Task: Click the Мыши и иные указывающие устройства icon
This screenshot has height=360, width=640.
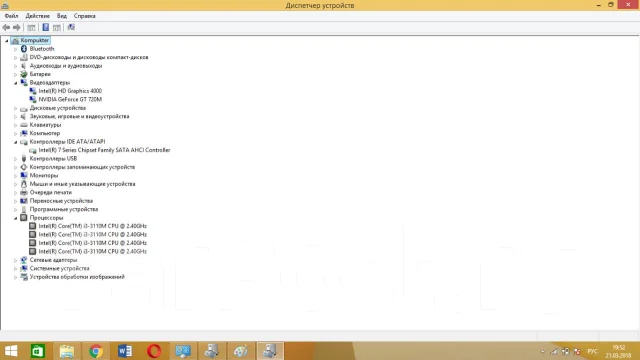Action: [x=24, y=184]
